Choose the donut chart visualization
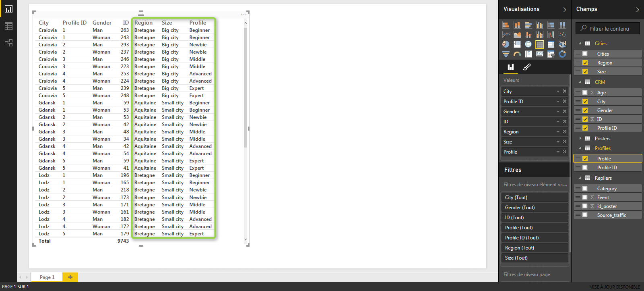The image size is (644, 291). pos(562,54)
